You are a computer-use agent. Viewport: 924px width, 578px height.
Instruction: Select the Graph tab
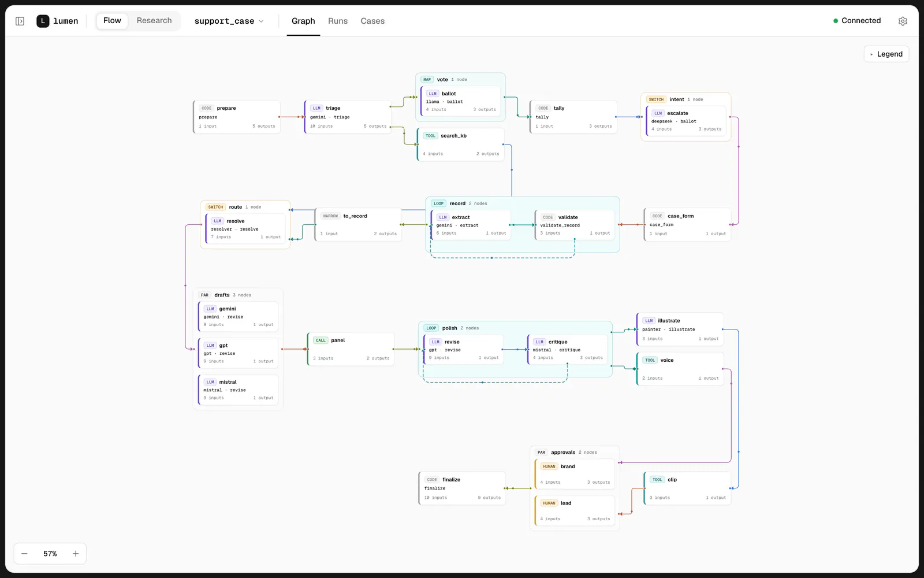(303, 21)
